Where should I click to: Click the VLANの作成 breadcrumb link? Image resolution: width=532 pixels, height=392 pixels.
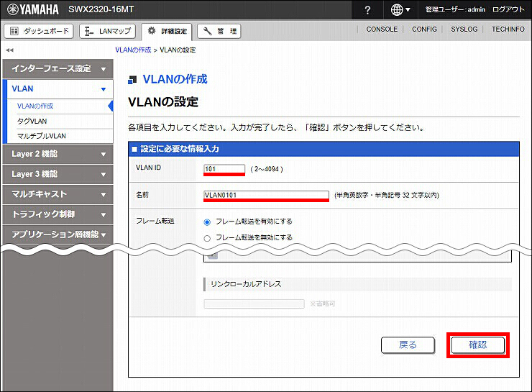133,50
